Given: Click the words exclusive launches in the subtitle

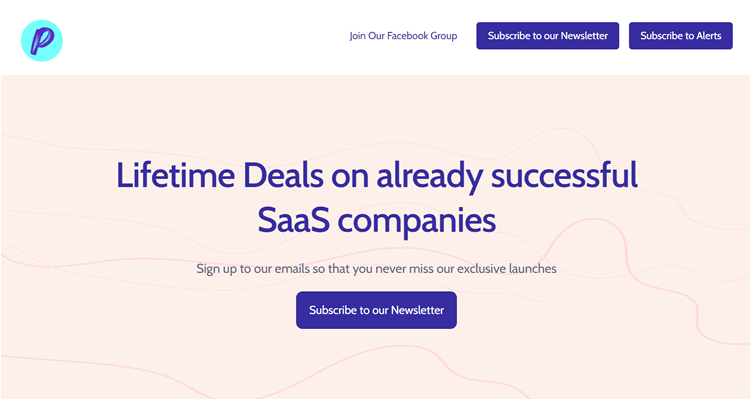Looking at the screenshot, I should click(507, 268).
